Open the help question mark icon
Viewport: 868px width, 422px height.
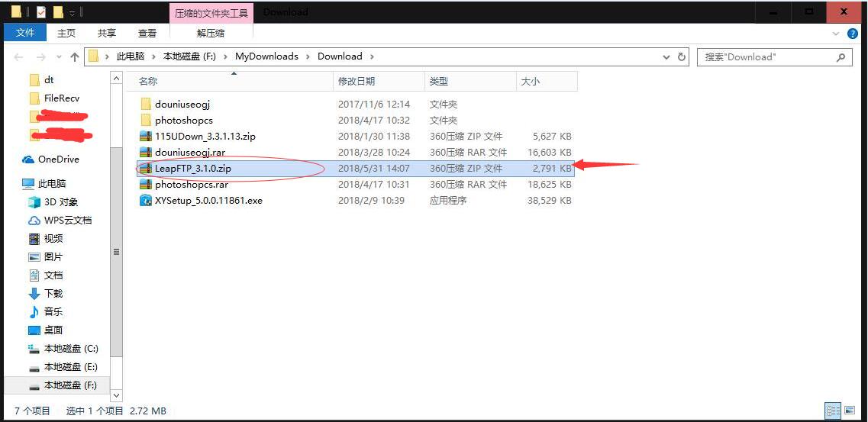click(x=853, y=34)
